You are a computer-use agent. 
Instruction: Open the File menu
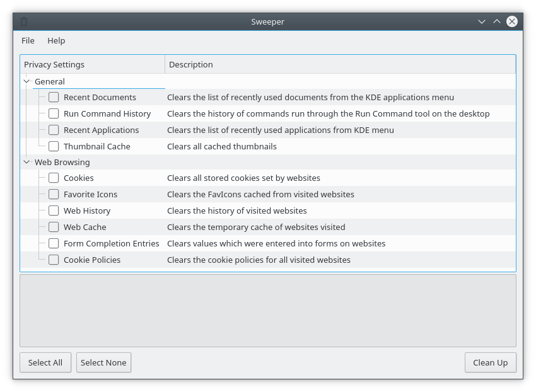point(28,40)
